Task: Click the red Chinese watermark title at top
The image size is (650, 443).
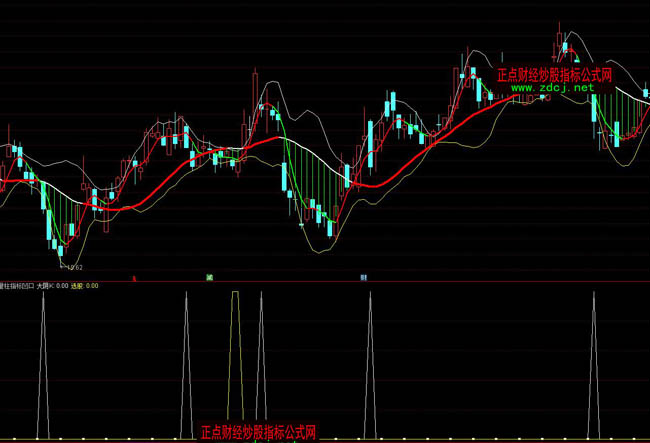Action: point(554,74)
